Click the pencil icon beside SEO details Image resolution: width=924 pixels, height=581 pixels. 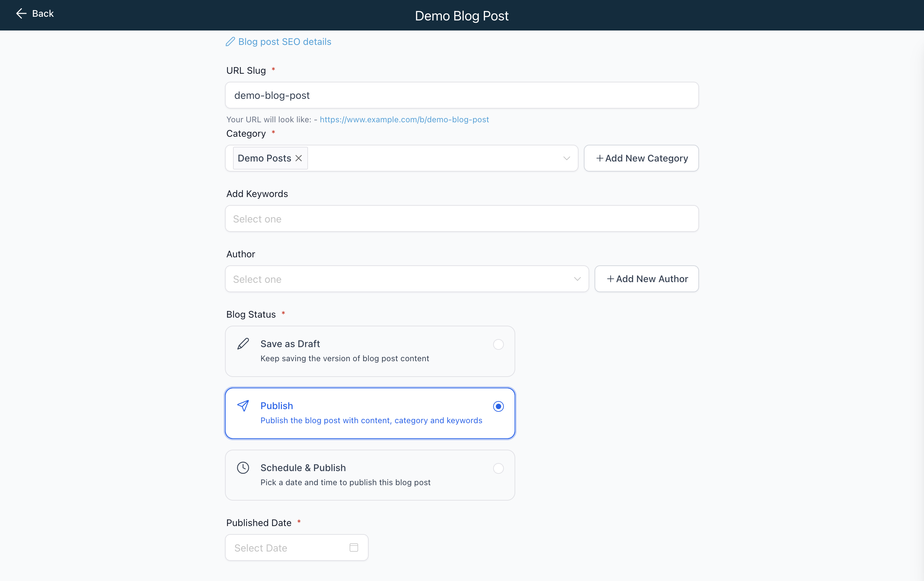click(230, 42)
